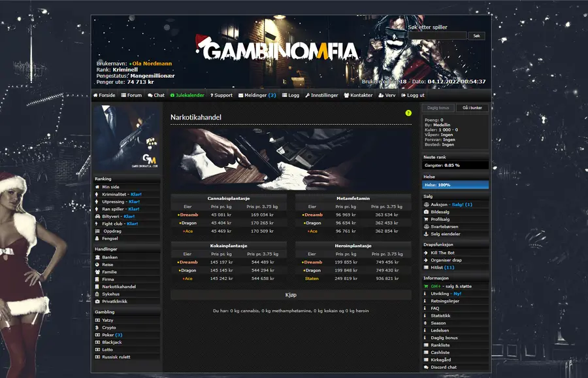Open Meldinger in the top menu
The height and width of the screenshot is (378, 588).
pos(257,95)
